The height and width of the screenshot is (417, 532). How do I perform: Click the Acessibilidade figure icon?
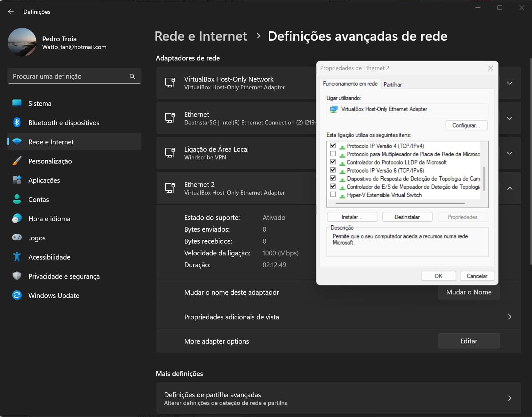click(17, 257)
